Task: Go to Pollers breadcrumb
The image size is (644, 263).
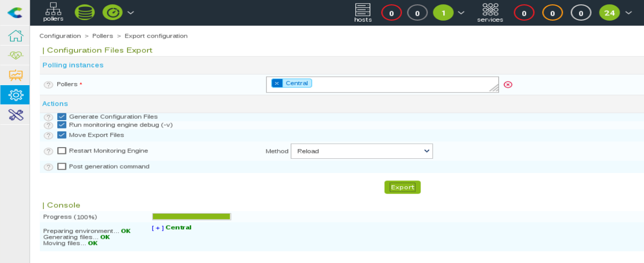Action: point(102,36)
